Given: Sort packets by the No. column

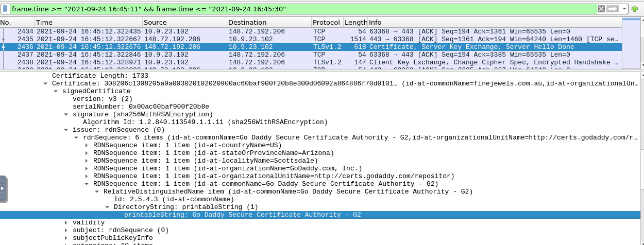Looking at the screenshot, I should pyautogui.click(x=18, y=22).
